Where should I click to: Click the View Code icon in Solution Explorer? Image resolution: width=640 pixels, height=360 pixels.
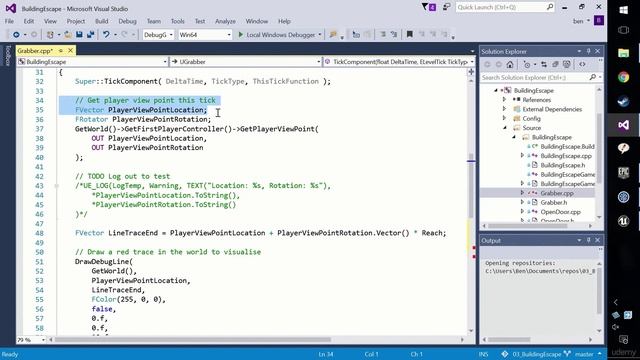(582, 64)
